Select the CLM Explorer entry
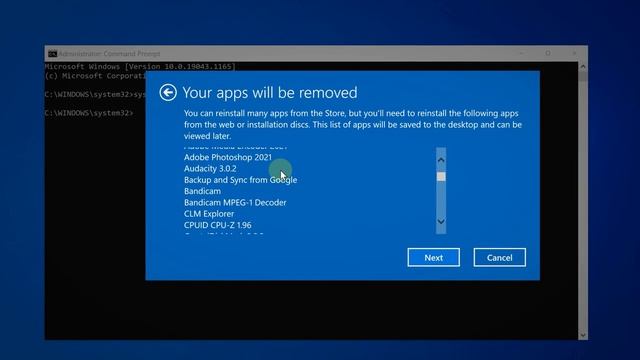This screenshot has width=640, height=360. pos(209,214)
